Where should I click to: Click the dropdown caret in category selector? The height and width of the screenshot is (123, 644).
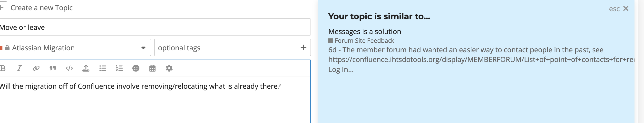point(143,48)
